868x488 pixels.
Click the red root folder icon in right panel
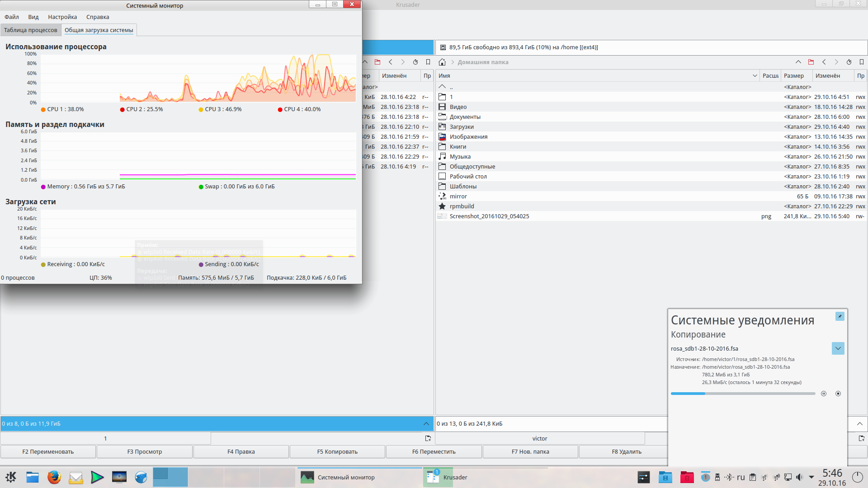tap(811, 62)
